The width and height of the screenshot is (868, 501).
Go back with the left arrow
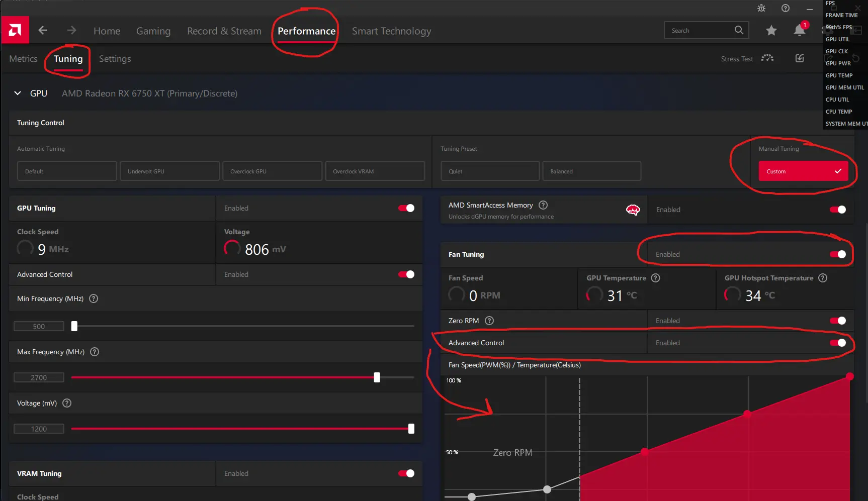pyautogui.click(x=43, y=31)
